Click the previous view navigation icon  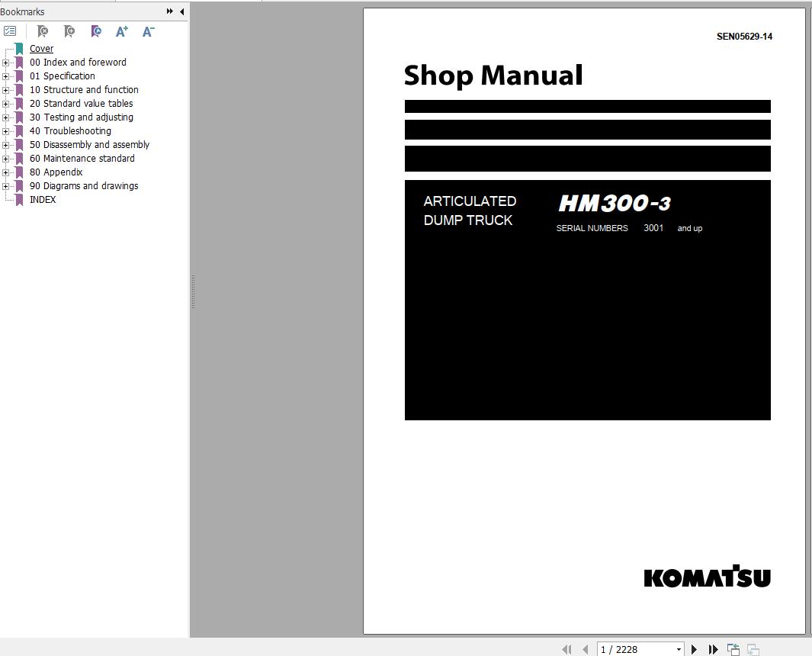(733, 649)
